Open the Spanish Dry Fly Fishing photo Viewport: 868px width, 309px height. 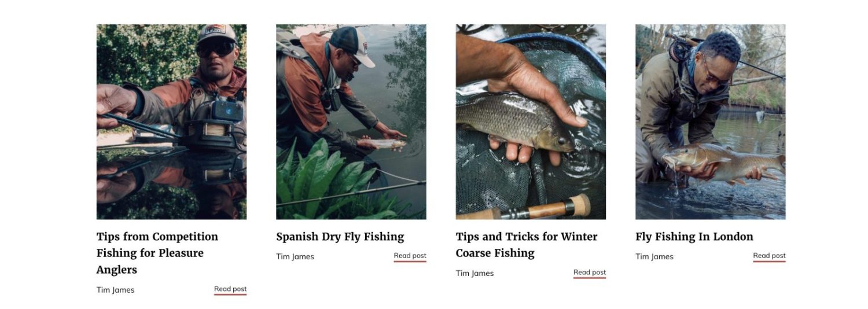click(351, 122)
